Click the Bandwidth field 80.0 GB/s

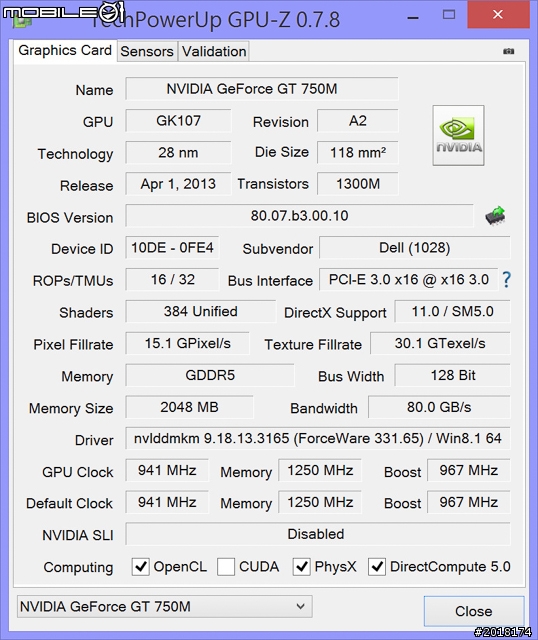point(439,407)
